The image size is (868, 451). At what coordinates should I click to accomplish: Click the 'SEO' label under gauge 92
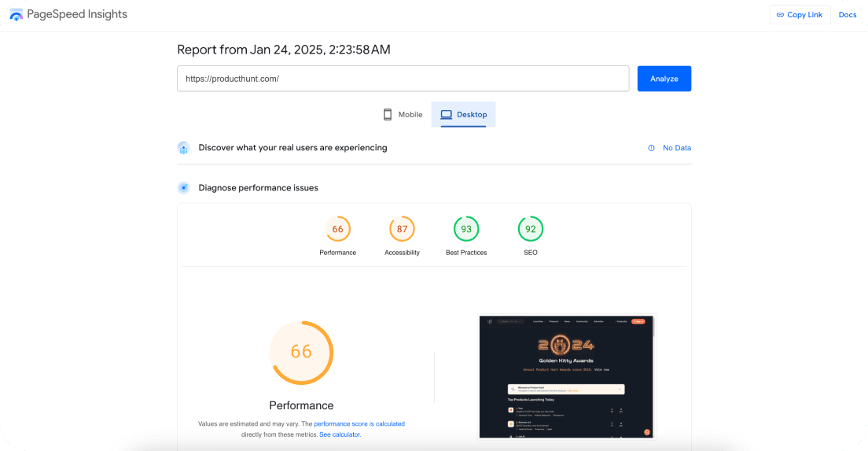pos(531,253)
